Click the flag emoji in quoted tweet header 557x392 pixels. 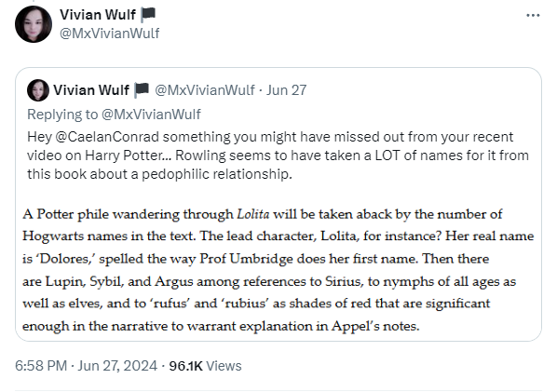click(142, 89)
